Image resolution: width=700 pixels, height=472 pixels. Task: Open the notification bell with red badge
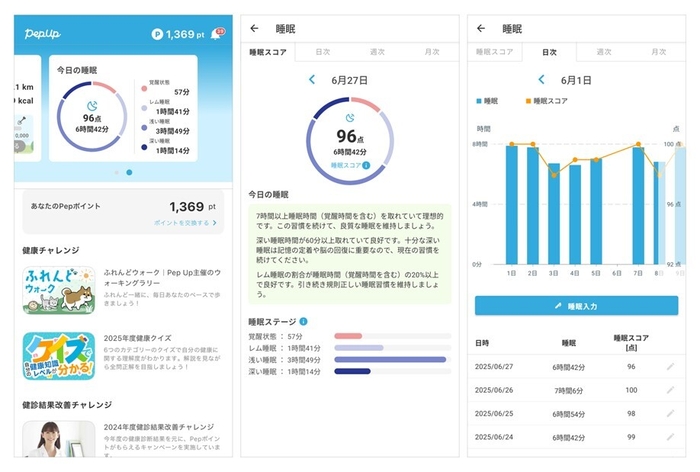(x=215, y=34)
